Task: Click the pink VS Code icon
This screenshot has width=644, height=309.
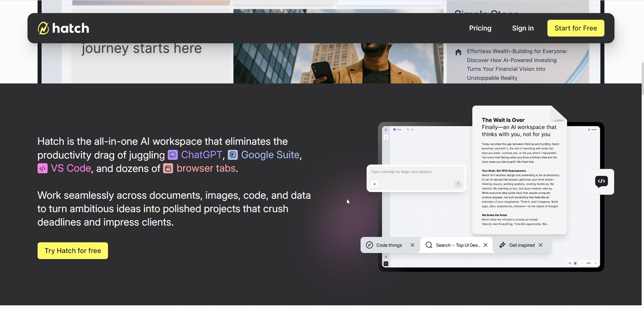Action: [42, 168]
